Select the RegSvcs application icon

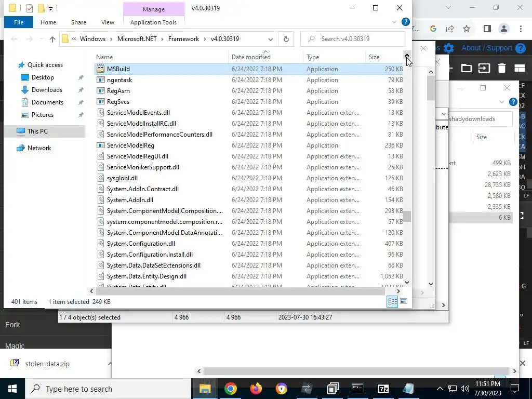tap(100, 101)
